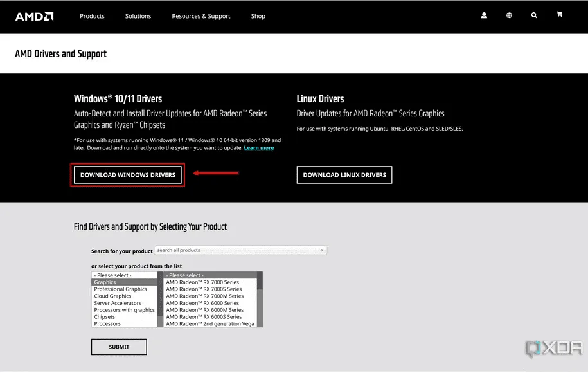Open the search magnifier icon
Viewport: 588px width, 373px height.
click(x=534, y=15)
